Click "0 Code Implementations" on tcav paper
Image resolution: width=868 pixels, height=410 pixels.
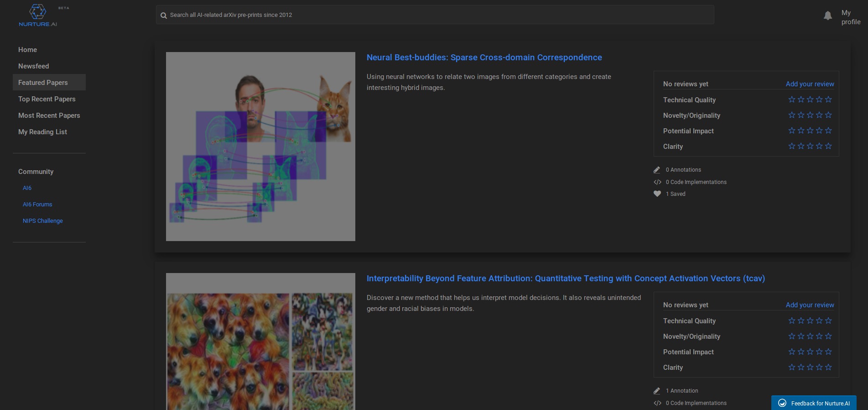(x=696, y=403)
